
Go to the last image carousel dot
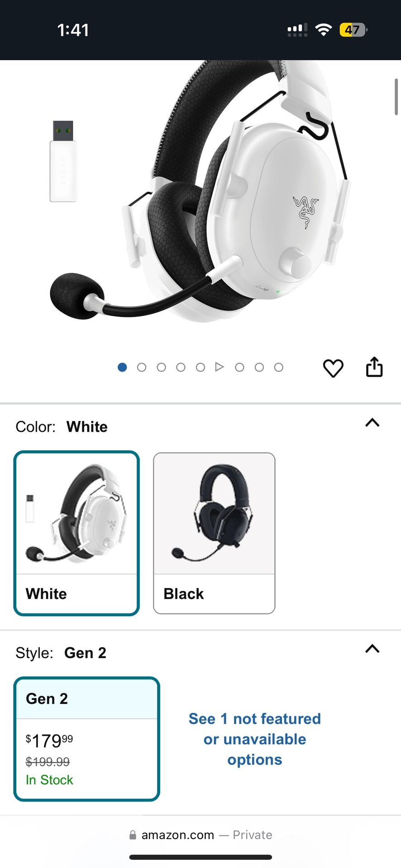pos(279,368)
